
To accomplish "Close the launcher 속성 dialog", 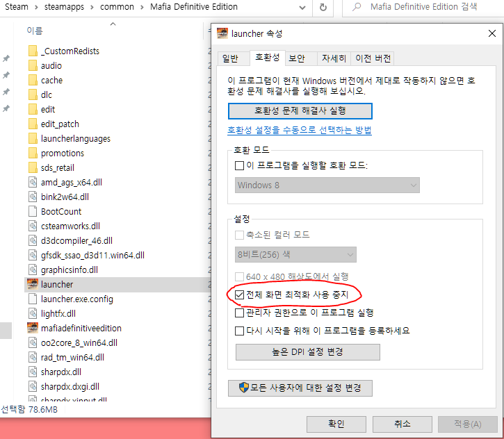I will tap(491, 33).
